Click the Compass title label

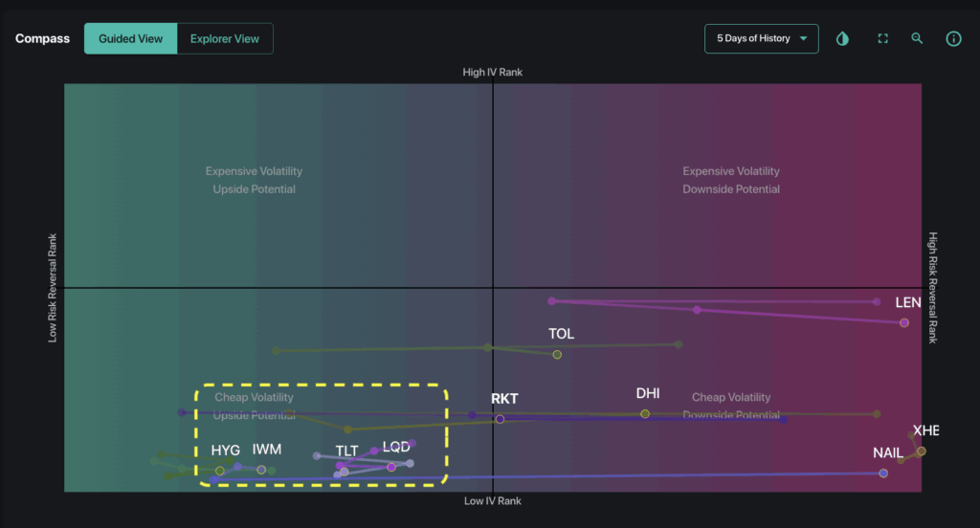coord(42,39)
